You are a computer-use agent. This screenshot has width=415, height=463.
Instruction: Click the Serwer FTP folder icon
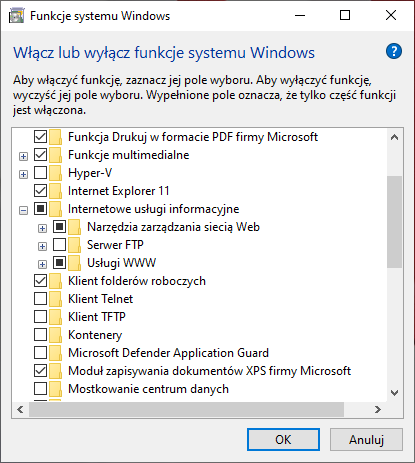coord(75,245)
